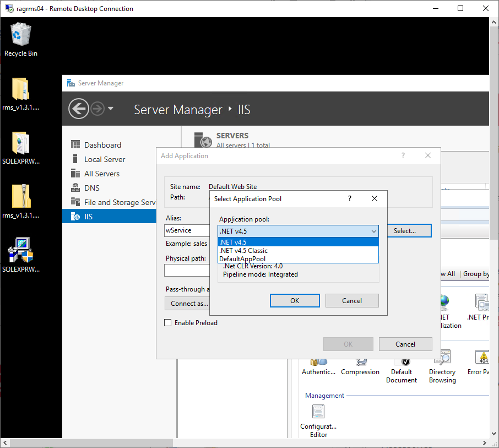Click the remote desktop vertical scrollbar
The image size is (499, 448).
pyautogui.click(x=493, y=134)
